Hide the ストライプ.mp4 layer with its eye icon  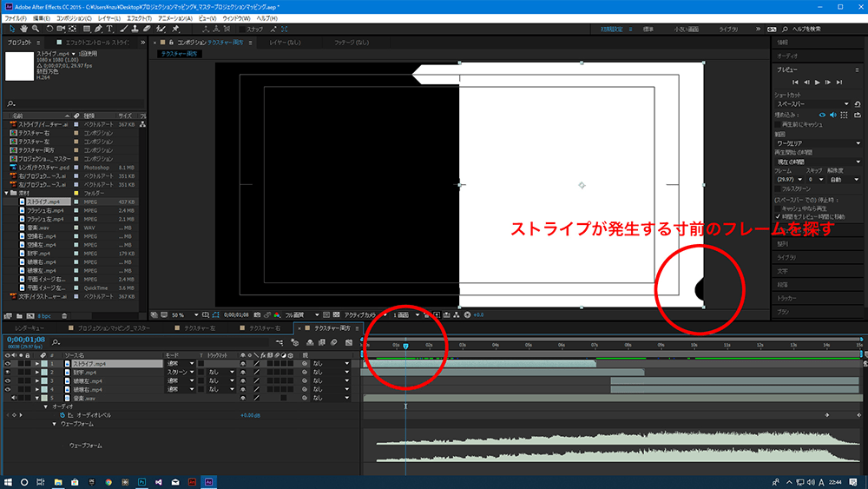pos(7,363)
